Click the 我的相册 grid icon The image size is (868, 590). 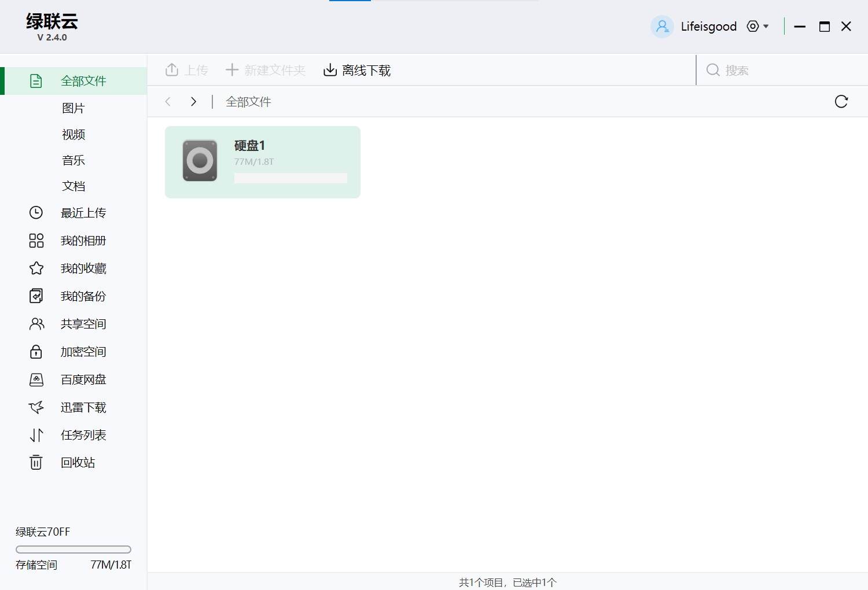tap(36, 241)
